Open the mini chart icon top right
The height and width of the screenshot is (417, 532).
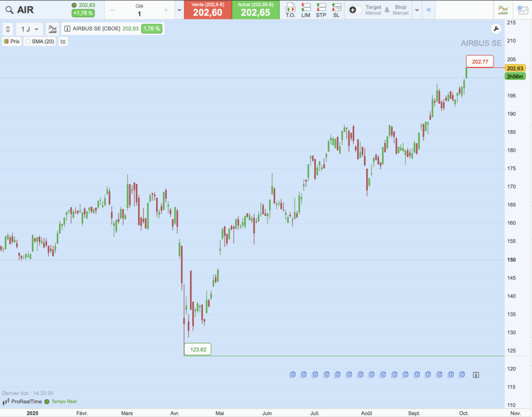point(502,10)
